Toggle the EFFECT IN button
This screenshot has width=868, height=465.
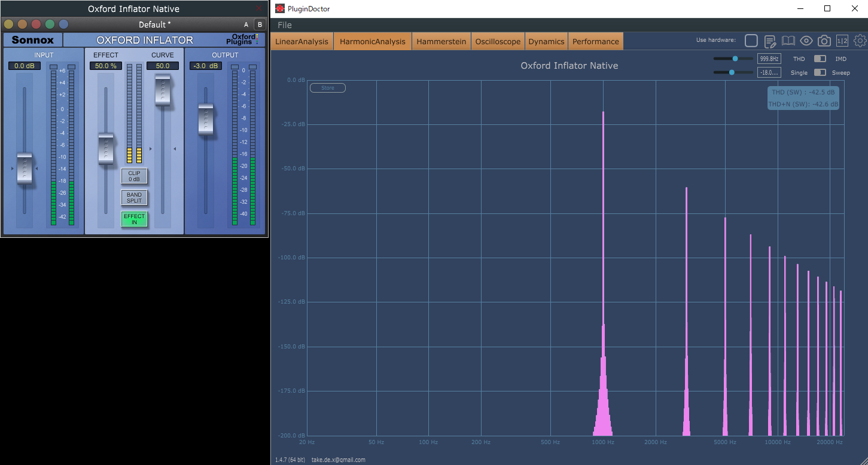point(134,219)
